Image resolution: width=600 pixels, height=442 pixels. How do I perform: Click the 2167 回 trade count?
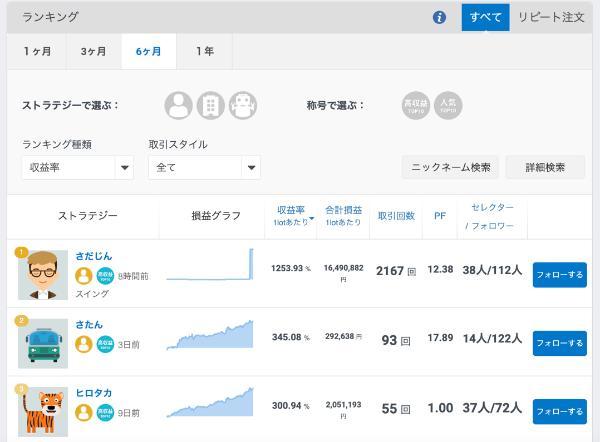pos(396,271)
